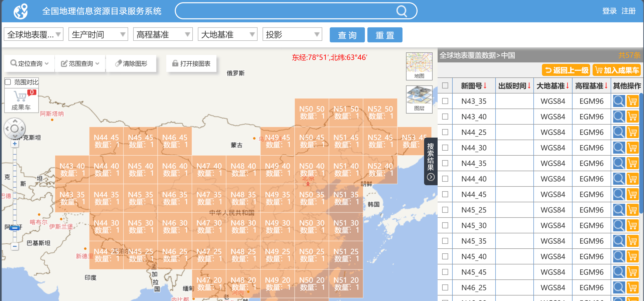Open the 全球地表覆... dropdown
This screenshot has height=301, width=644.
pos(34,34)
